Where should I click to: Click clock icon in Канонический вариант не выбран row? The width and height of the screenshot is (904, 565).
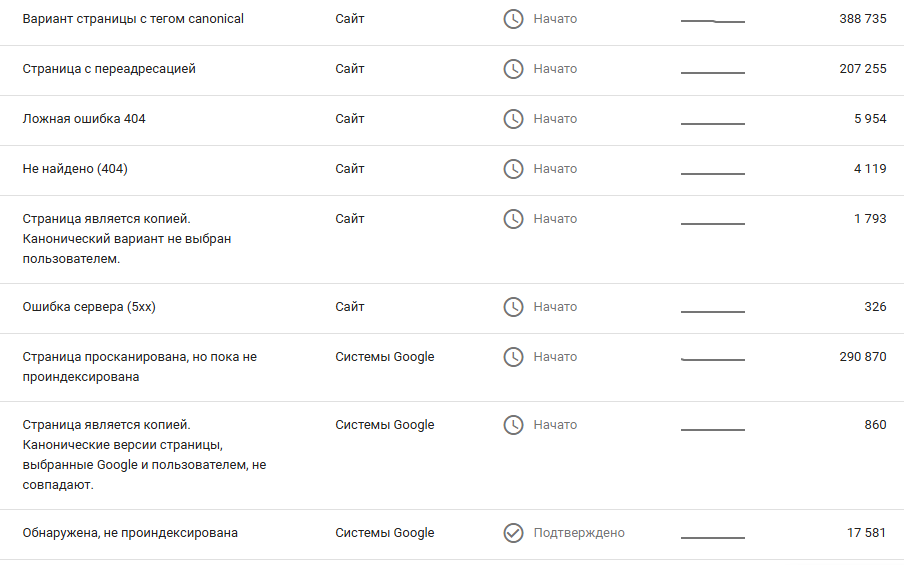[x=513, y=219]
